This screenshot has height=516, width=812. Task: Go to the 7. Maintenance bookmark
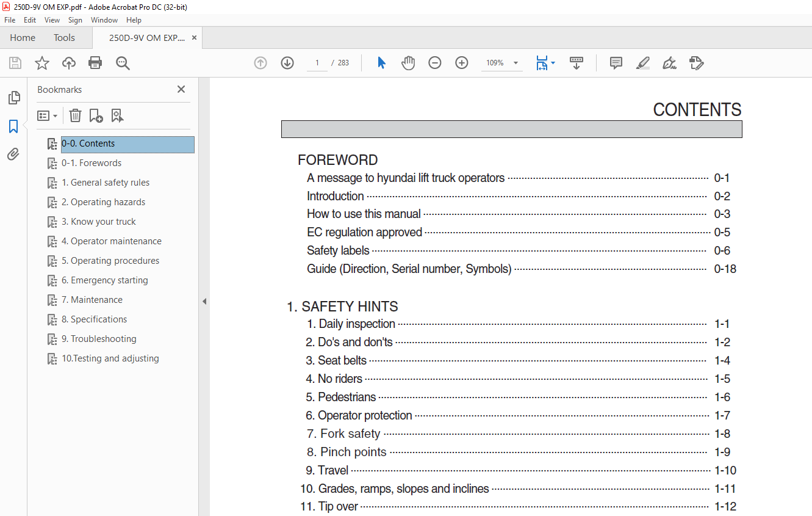click(x=92, y=300)
